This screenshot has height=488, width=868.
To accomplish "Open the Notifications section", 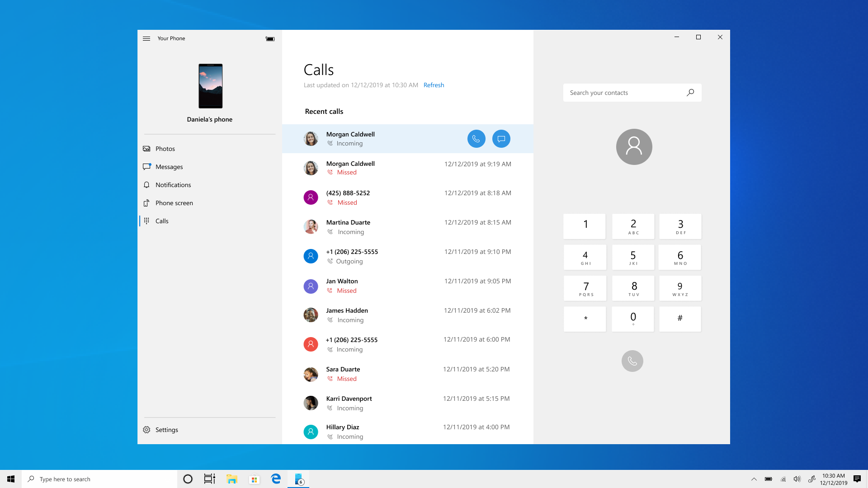I will [173, 184].
